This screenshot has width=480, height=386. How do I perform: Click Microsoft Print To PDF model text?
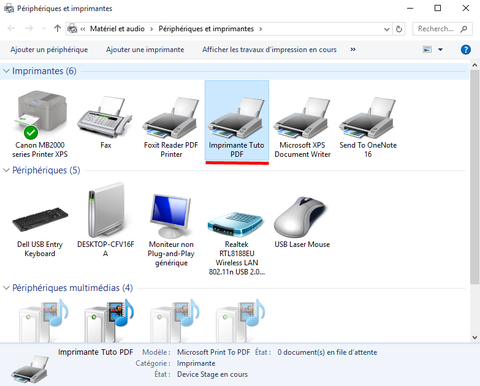(213, 352)
